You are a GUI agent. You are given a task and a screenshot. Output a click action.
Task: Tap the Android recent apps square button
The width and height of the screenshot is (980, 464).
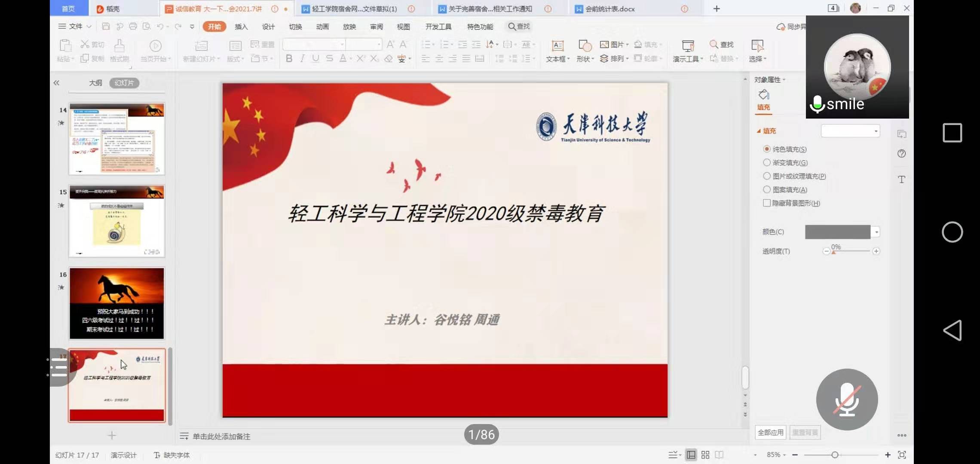(952, 133)
